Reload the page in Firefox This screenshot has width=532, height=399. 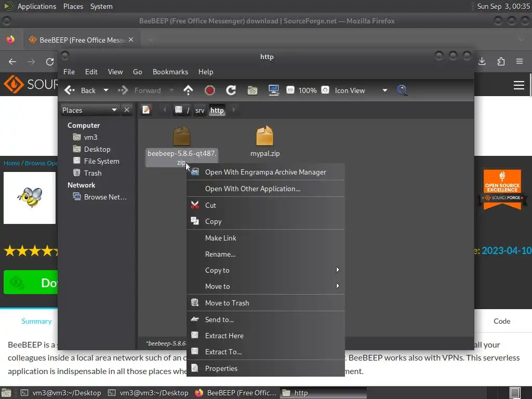(50, 62)
